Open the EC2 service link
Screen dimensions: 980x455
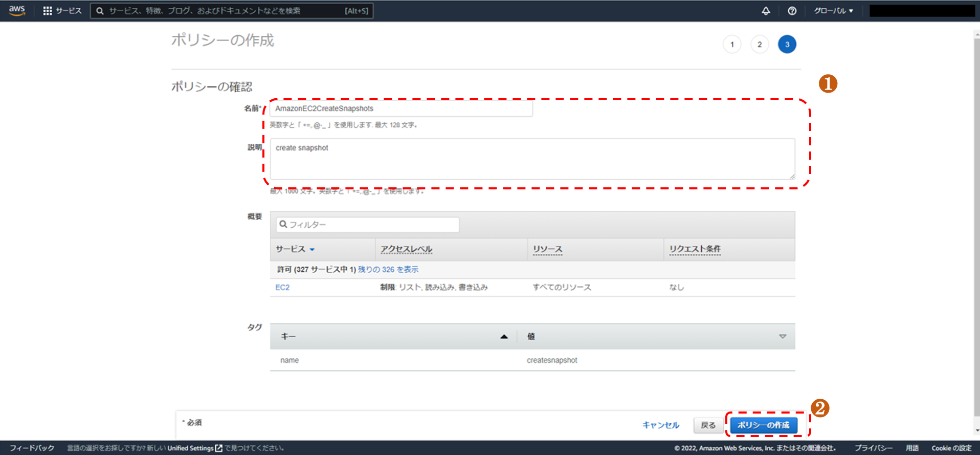(282, 288)
